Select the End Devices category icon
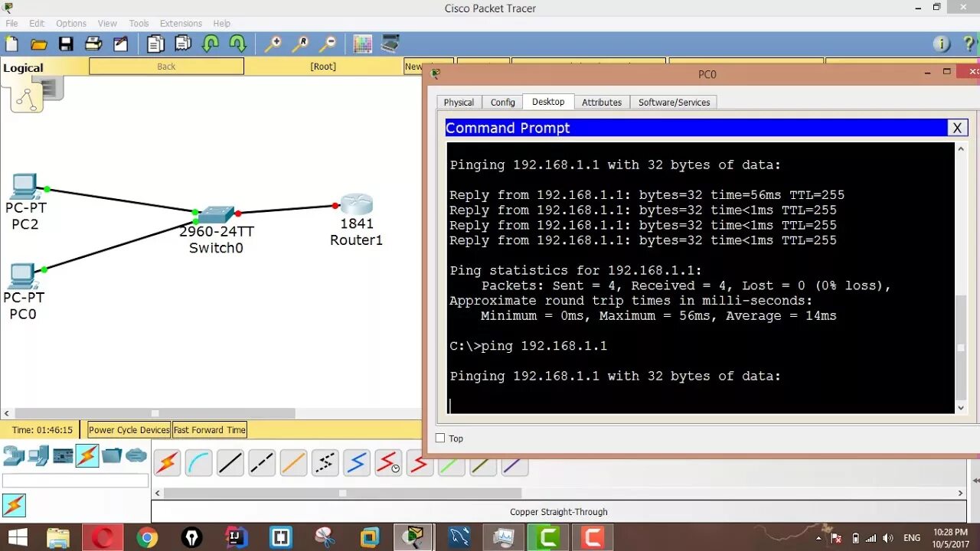 tap(39, 455)
